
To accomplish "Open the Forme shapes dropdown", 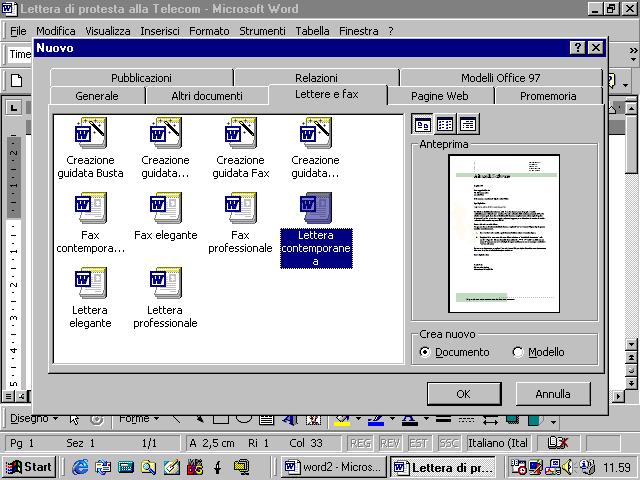I will [139, 418].
